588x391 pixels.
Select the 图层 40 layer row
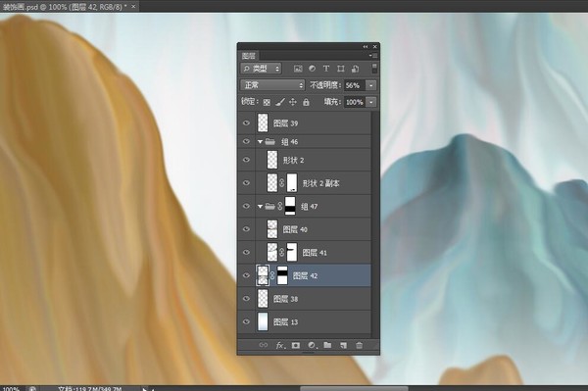305,229
